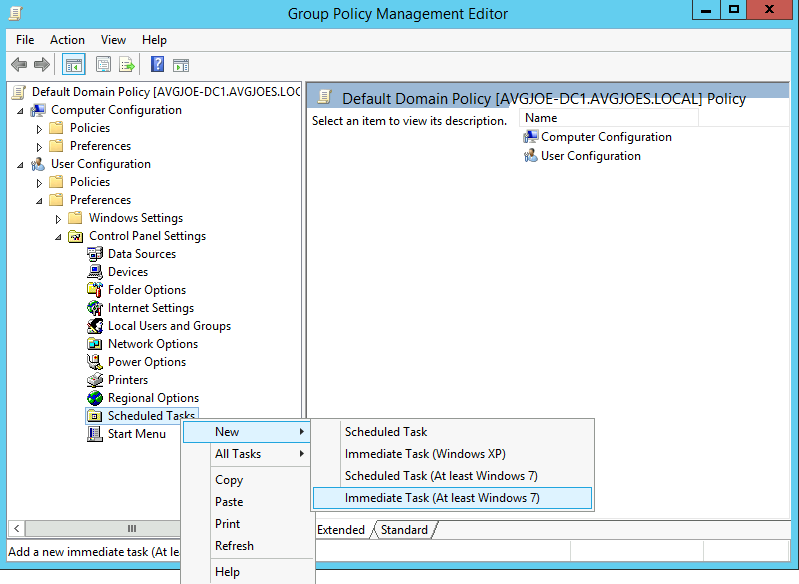Image resolution: width=799 pixels, height=584 pixels.
Task: Click the Back arrow toolbar icon
Action: tap(19, 65)
